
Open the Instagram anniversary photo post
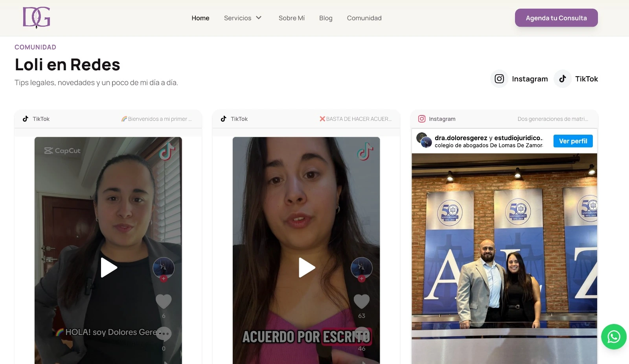tap(504, 251)
